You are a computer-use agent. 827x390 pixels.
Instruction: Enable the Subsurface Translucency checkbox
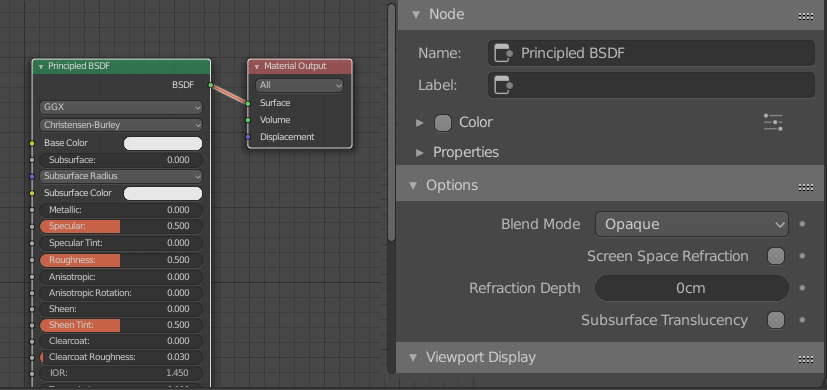coord(776,320)
